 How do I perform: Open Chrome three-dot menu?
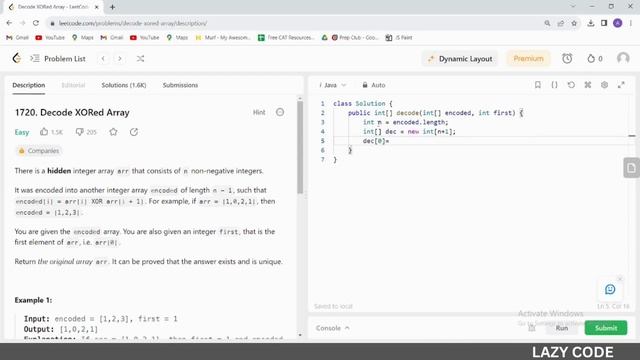(x=631, y=23)
